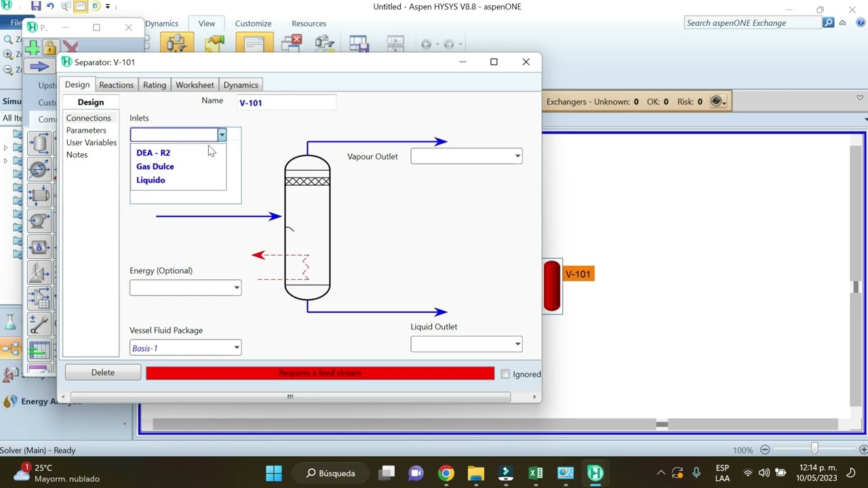The image size is (868, 488).
Task: Open the Inlets dropdown arrow
Action: [x=222, y=135]
